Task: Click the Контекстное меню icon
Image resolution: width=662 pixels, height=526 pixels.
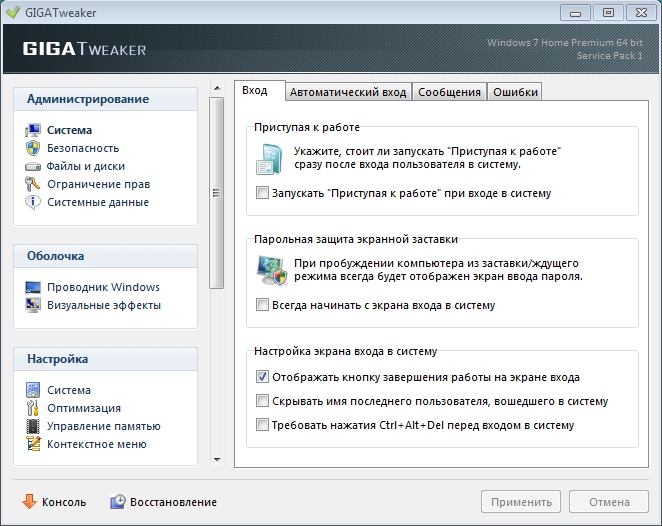Action: (32, 444)
